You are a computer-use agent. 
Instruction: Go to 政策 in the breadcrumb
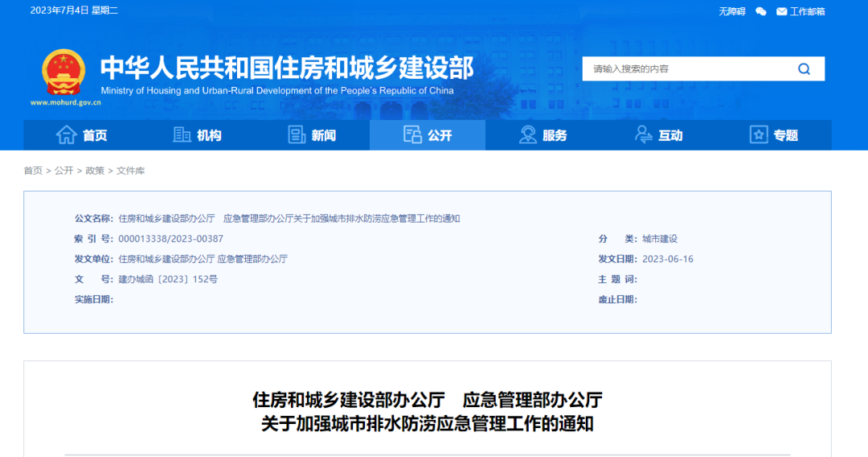point(95,171)
